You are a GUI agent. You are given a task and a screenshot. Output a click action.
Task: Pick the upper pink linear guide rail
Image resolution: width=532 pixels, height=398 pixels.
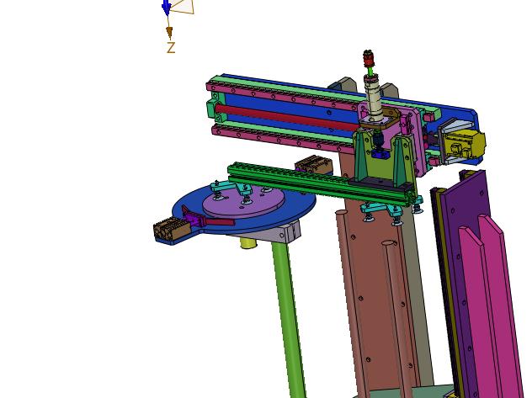point(282,97)
